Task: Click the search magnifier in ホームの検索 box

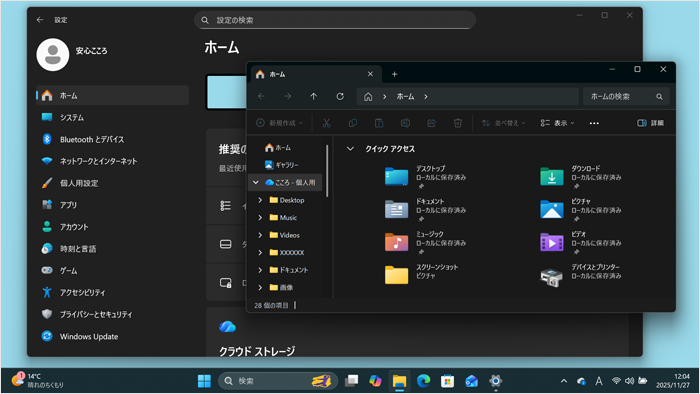Action: 659,97
